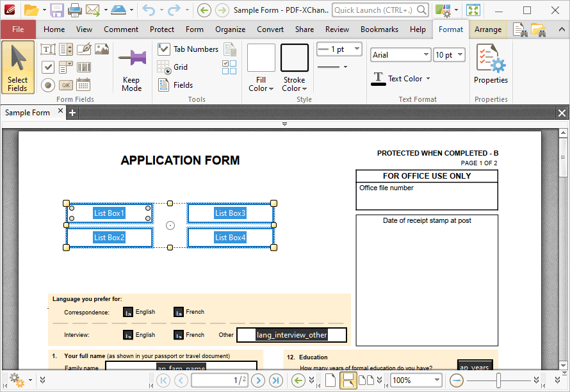Screen dimensions: 570x392
Task: Save the document with floppy icon
Action: (57, 10)
